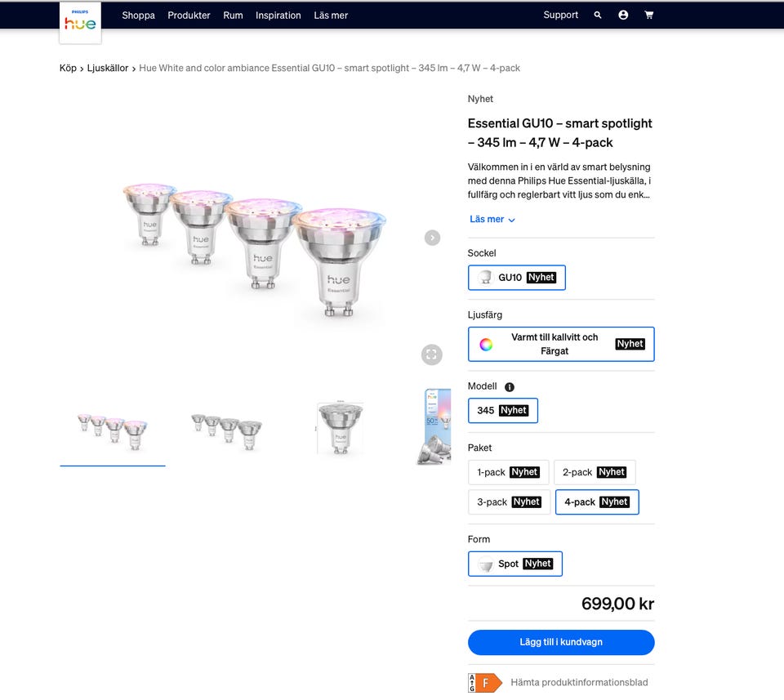Open Ljuskällor breadcrumb link
Viewport: 784px width, 700px height.
[108, 68]
